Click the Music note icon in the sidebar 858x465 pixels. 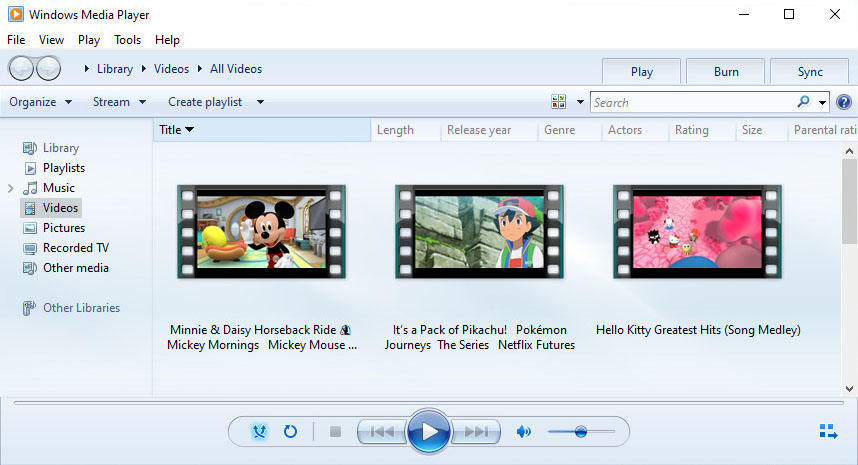point(30,188)
